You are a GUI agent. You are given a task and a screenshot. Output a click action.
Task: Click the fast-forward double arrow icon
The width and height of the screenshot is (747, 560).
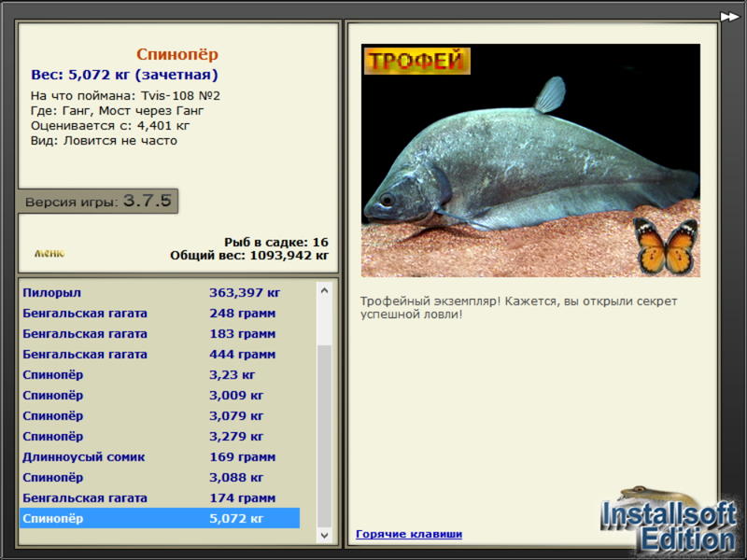click(729, 17)
